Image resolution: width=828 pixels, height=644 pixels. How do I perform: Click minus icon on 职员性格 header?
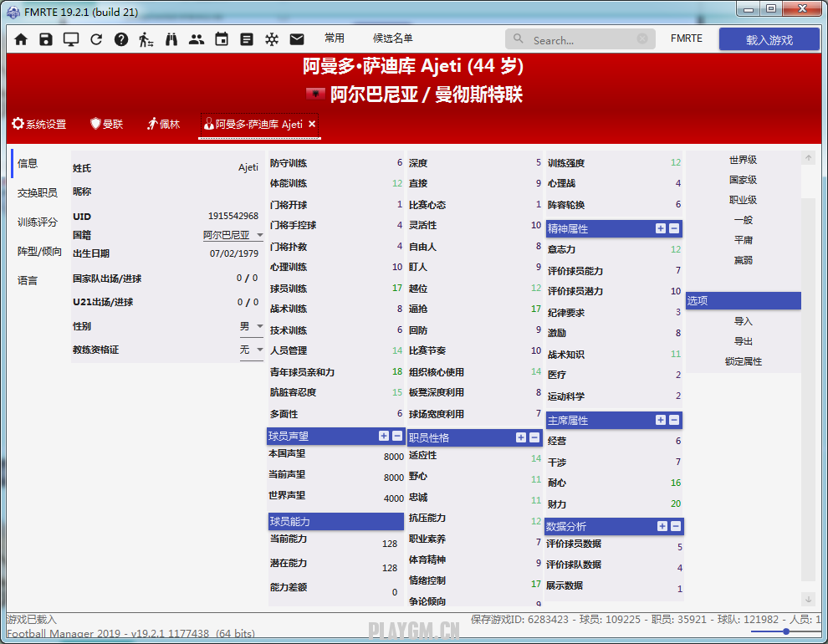coord(534,437)
